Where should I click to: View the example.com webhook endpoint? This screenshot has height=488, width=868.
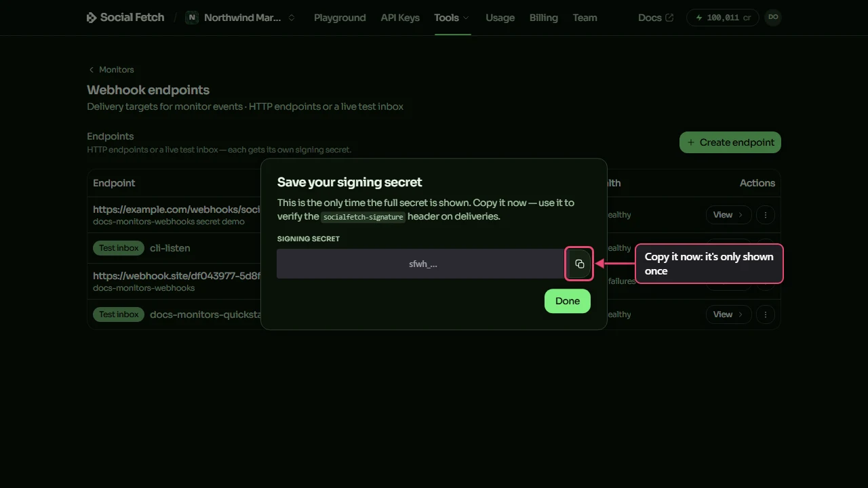[x=728, y=215]
